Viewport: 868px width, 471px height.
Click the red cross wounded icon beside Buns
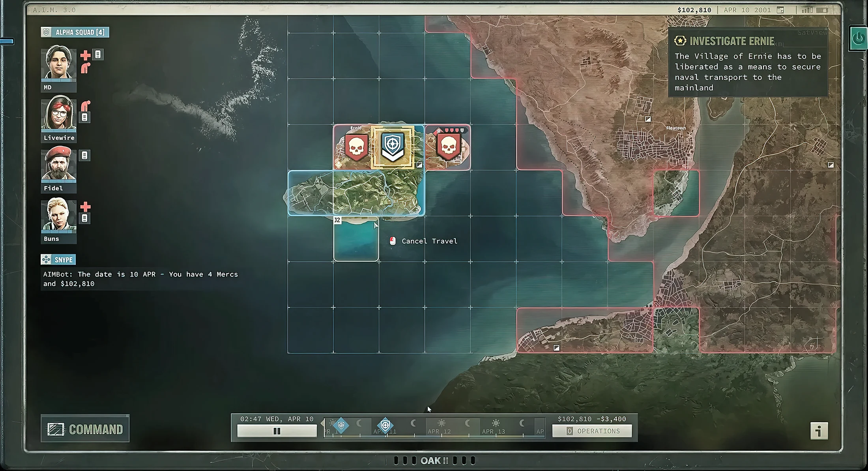click(x=85, y=206)
